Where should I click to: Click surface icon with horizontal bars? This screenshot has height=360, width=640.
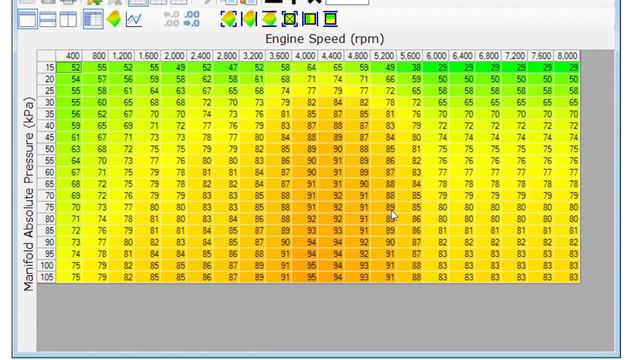tap(269, 19)
